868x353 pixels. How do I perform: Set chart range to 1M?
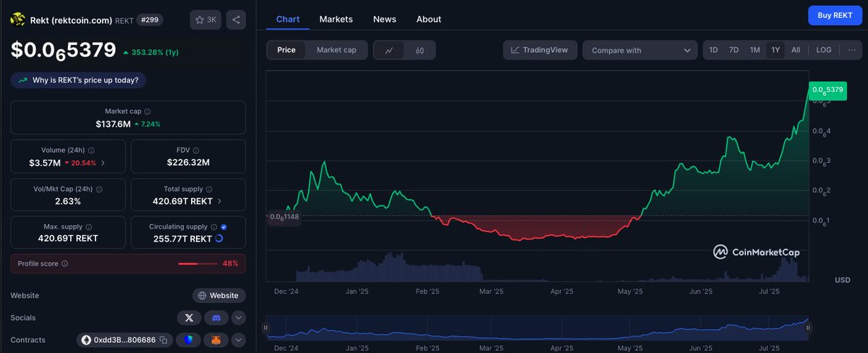tap(754, 50)
